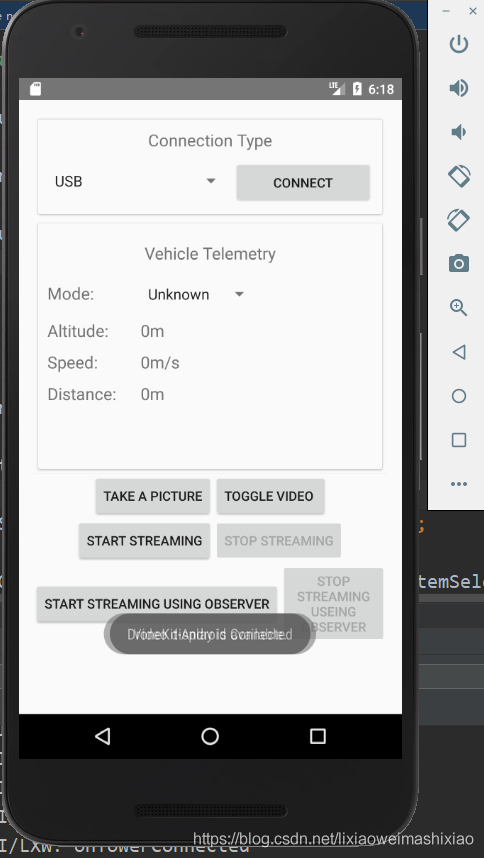
Task: Click the TAKE A PICTURE button
Action: pos(153,496)
